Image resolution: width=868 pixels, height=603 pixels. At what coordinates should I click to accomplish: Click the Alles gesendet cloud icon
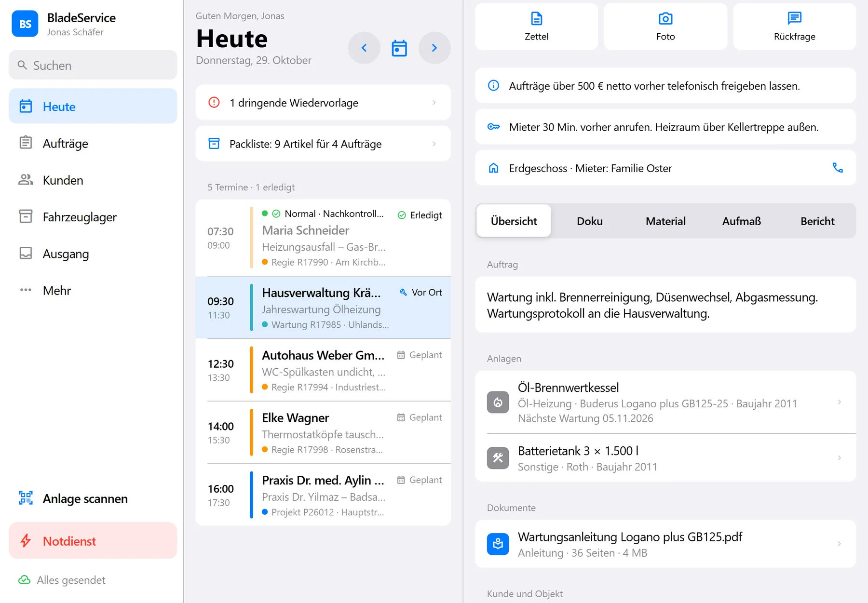click(x=24, y=580)
